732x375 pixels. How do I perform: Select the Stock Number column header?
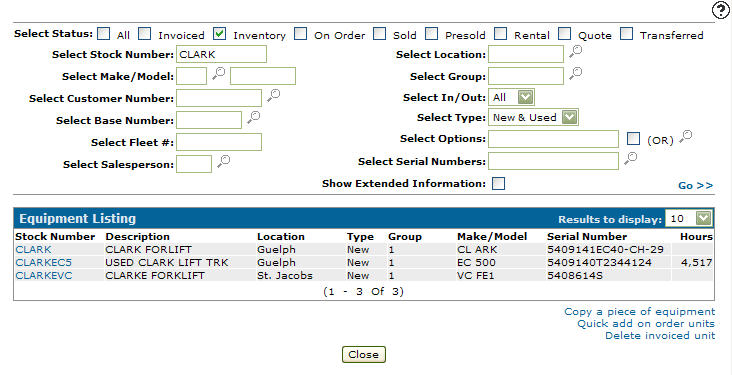pos(55,236)
